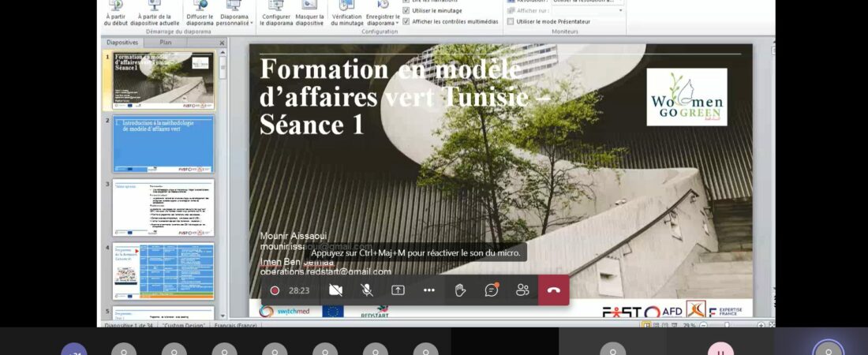Turn on camera in meeting toolbar

click(335, 290)
